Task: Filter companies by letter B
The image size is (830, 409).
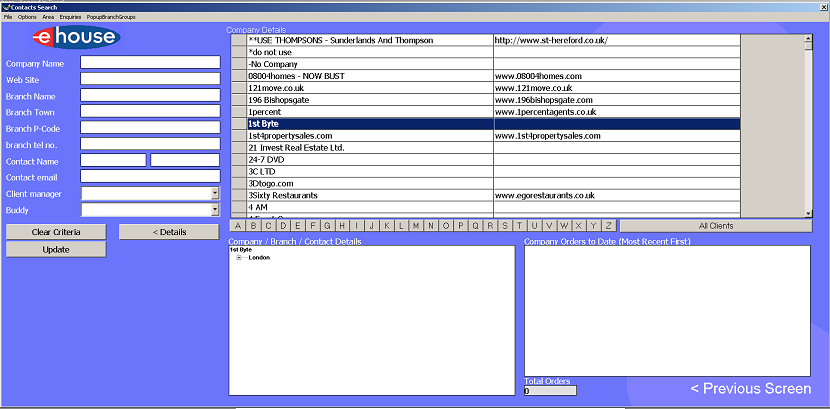Action: click(x=253, y=226)
